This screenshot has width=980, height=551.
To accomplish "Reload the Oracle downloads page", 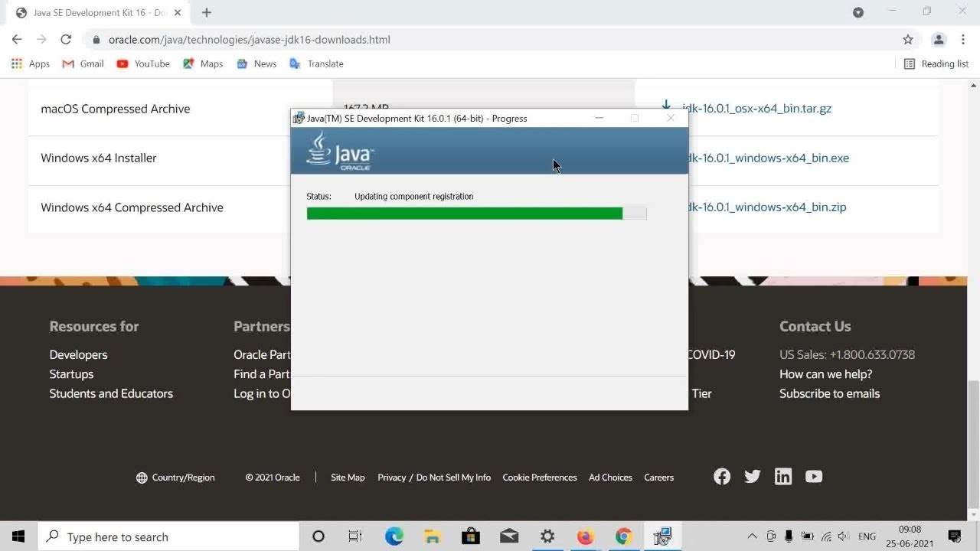I will point(66,40).
